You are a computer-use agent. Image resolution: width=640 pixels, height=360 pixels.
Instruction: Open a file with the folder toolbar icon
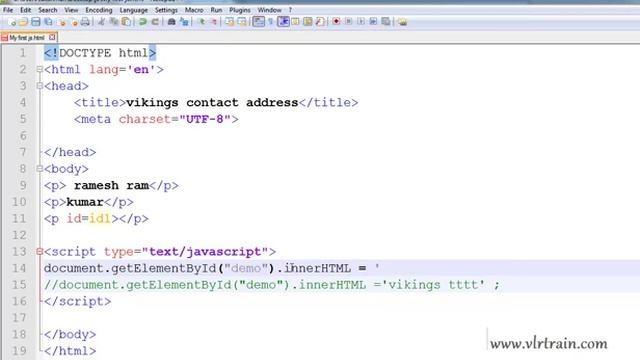click(x=23, y=22)
